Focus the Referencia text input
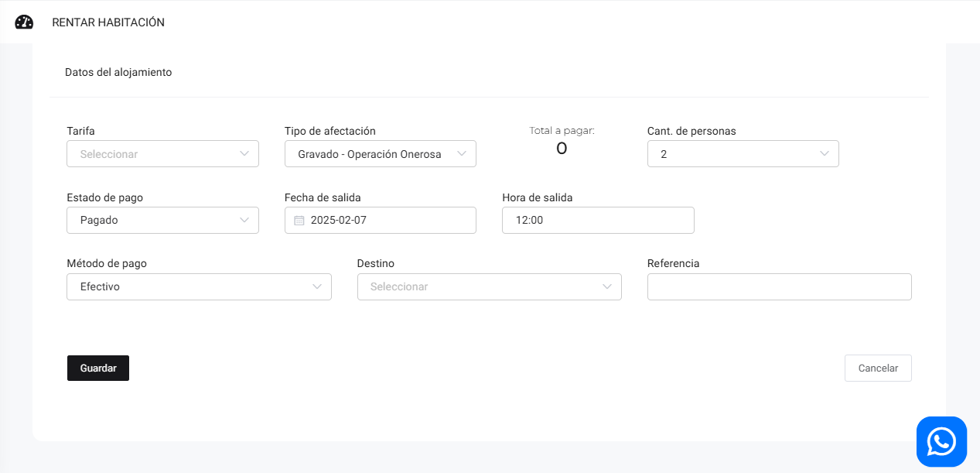Image resolution: width=980 pixels, height=473 pixels. (779, 287)
